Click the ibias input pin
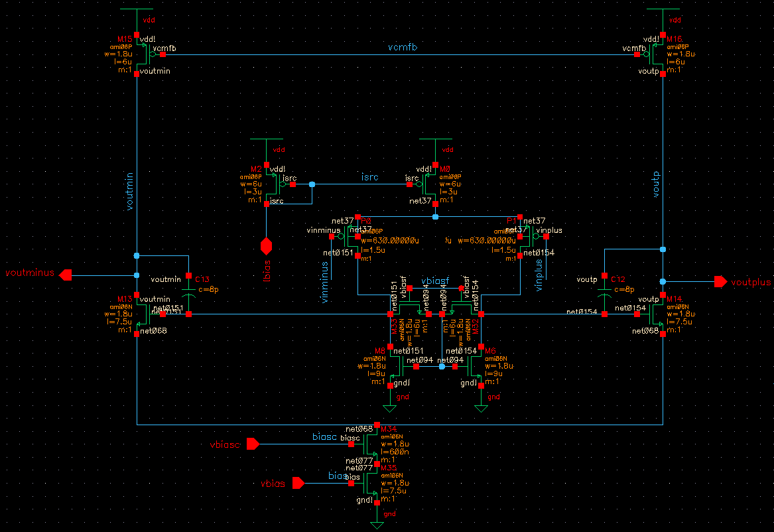The width and height of the screenshot is (774, 532). click(267, 247)
